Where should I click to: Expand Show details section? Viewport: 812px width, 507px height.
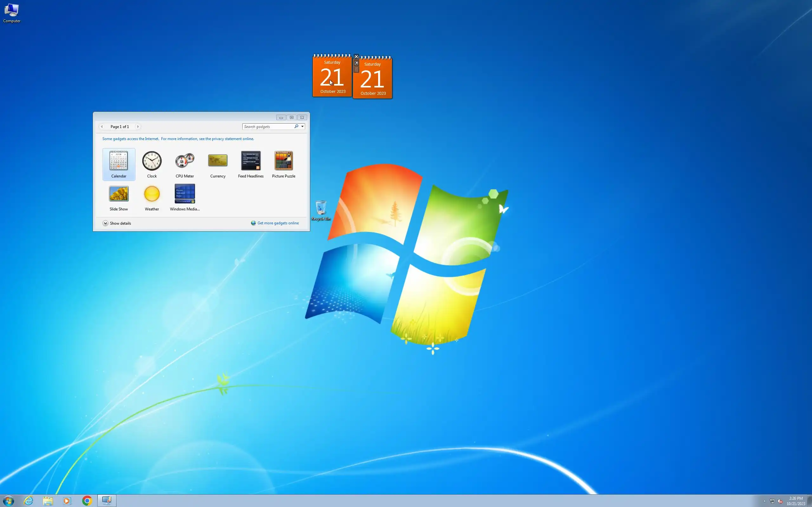105,223
